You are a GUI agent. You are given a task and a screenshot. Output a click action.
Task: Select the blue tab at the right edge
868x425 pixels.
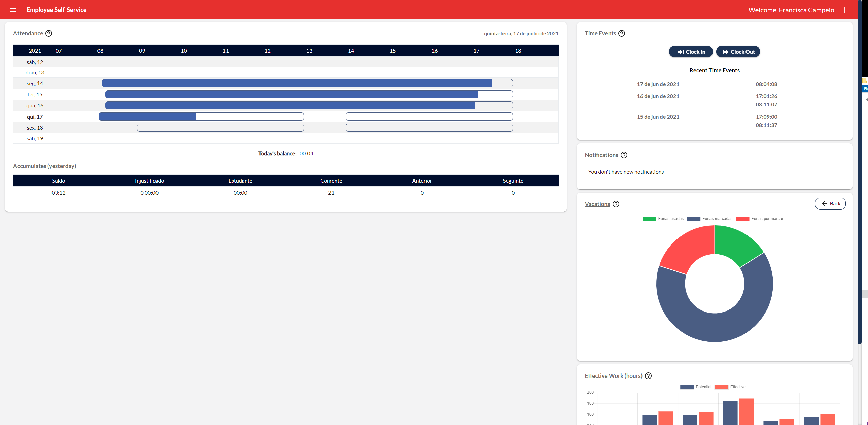[865, 88]
